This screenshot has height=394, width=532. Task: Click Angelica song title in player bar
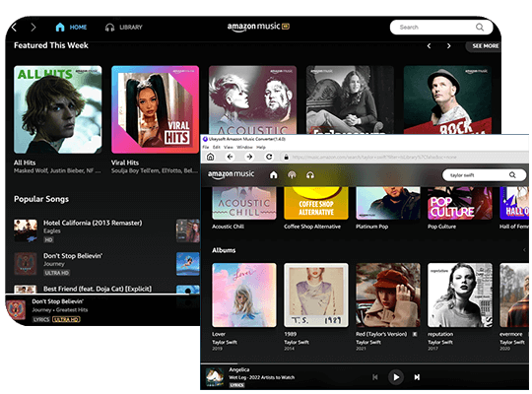point(239,369)
